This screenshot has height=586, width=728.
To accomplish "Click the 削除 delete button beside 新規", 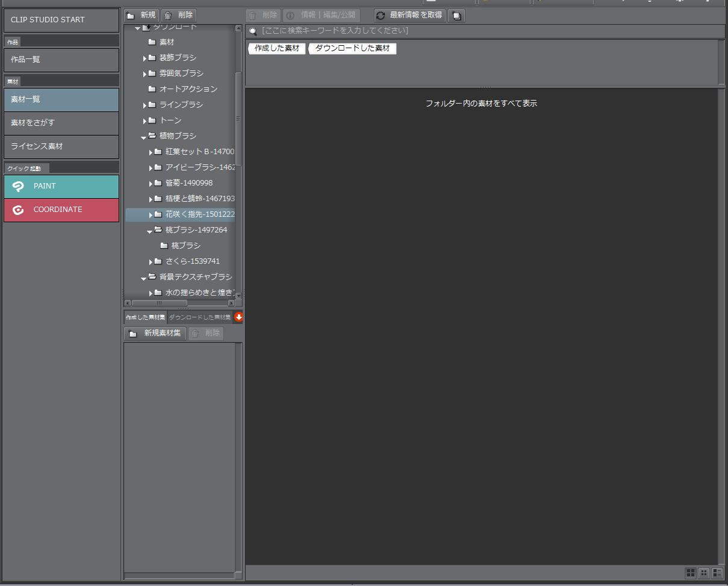I will 179,15.
